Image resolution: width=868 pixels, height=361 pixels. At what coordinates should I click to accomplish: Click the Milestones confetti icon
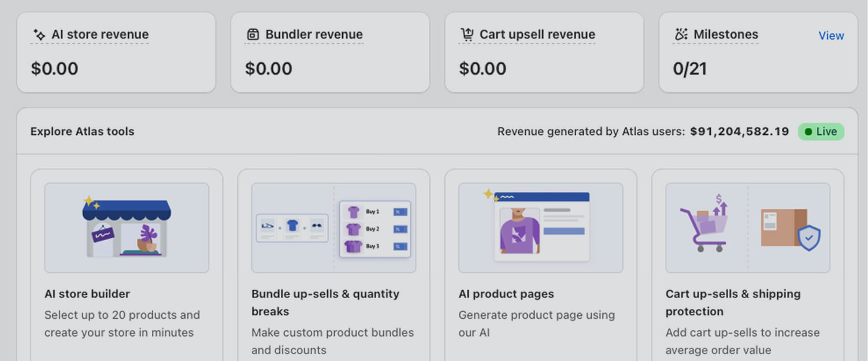pyautogui.click(x=681, y=35)
